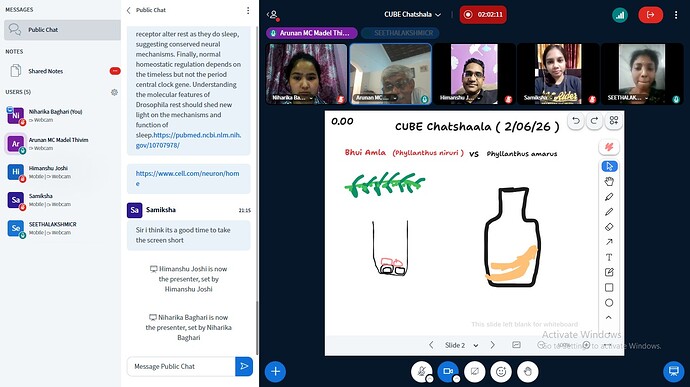690x387 pixels.
Task: Click talking indicator Arunan MC Madel Thi...
Action: point(312,33)
